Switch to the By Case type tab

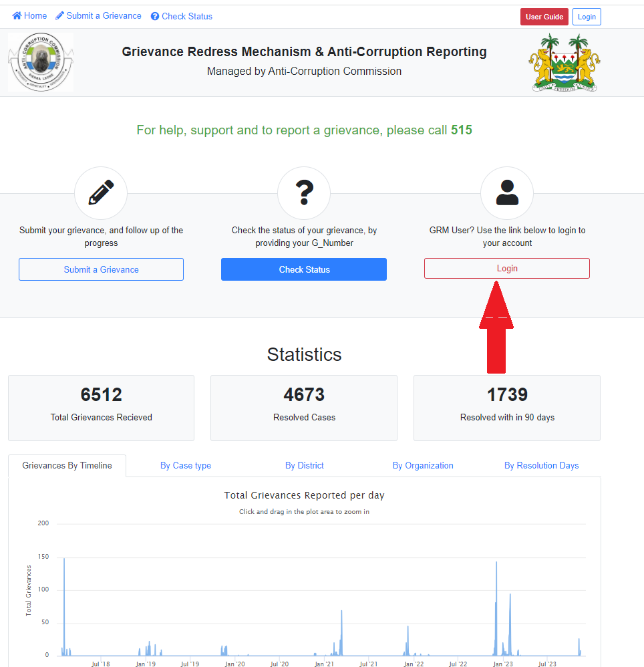[186, 466]
